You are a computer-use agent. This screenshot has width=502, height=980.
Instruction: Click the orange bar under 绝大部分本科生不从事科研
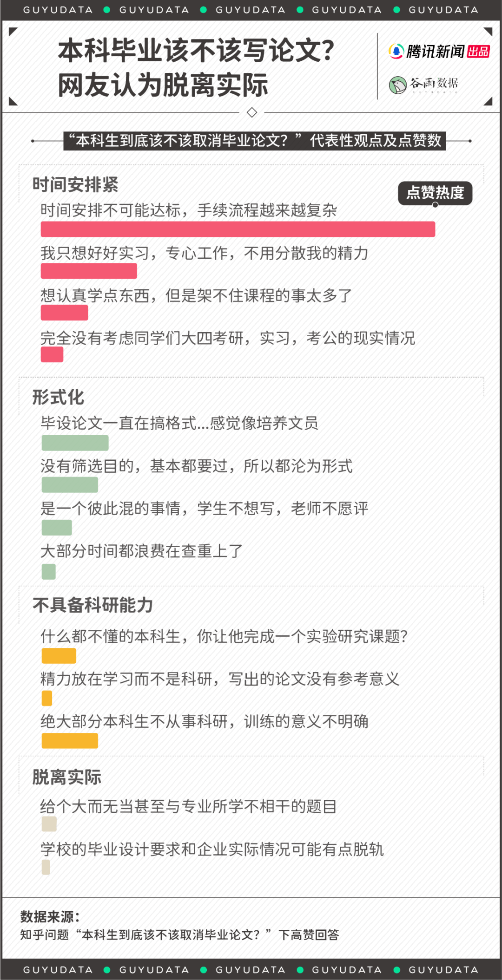click(70, 741)
